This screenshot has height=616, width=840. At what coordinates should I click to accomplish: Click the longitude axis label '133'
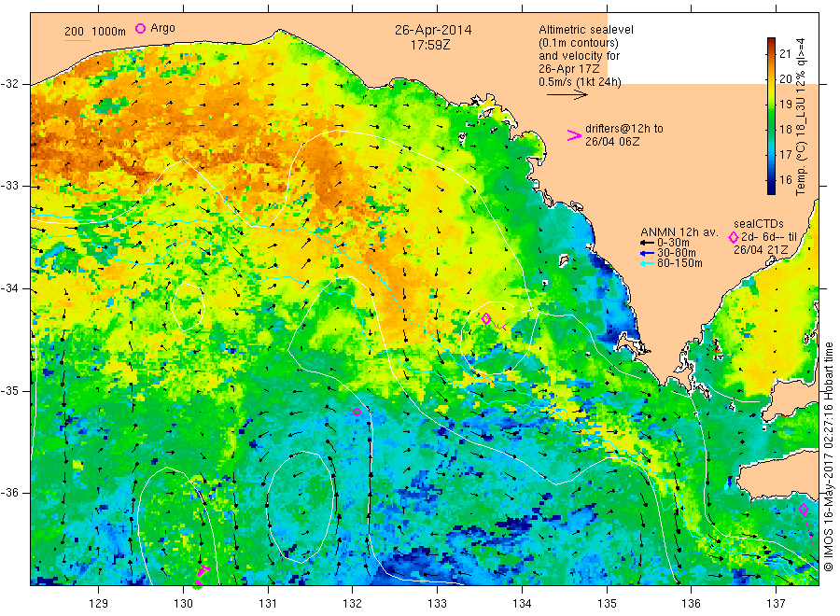[x=437, y=604]
